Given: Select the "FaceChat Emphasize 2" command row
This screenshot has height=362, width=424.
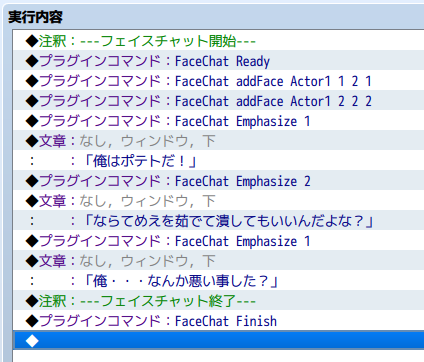Looking at the screenshot, I should 219,181.
